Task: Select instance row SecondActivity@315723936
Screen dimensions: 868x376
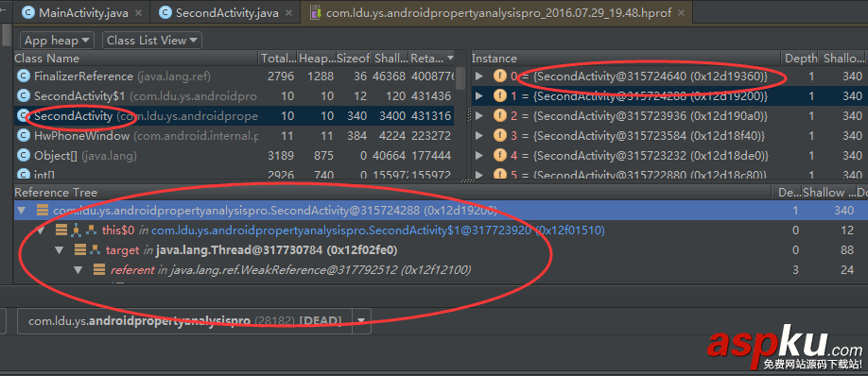Action: [668, 116]
